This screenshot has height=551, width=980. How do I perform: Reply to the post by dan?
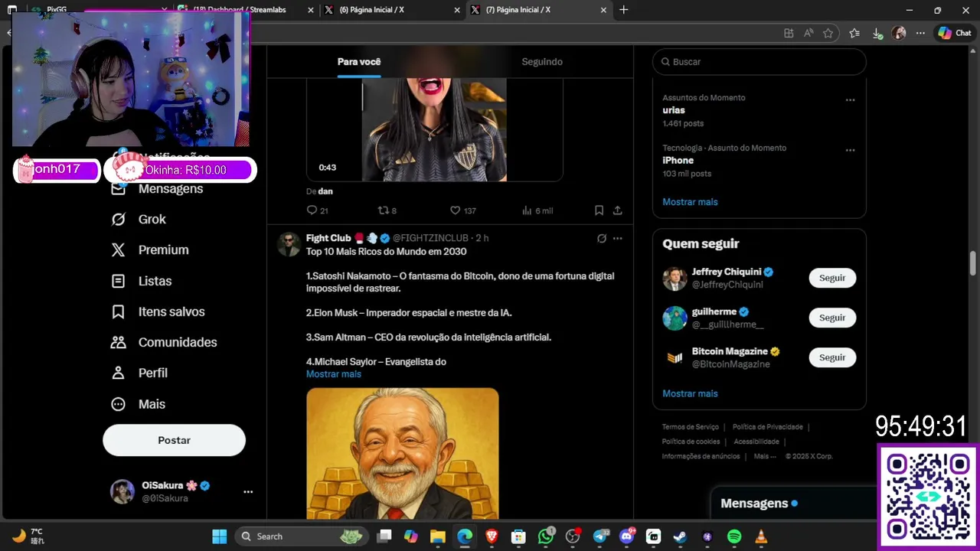317,210
